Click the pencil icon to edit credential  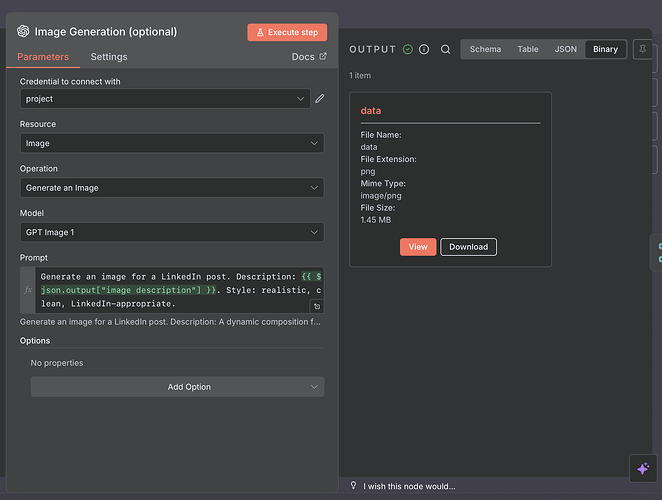[x=320, y=99]
